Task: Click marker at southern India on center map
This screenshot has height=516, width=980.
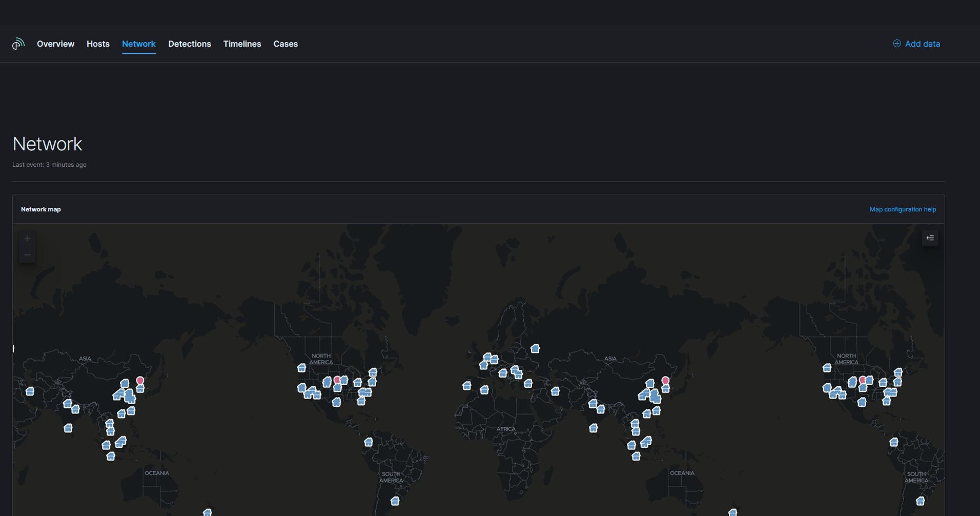Action: [x=593, y=428]
